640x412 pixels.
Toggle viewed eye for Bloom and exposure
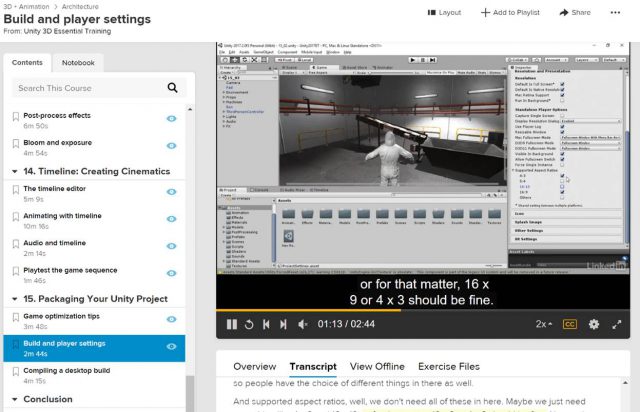click(x=171, y=146)
